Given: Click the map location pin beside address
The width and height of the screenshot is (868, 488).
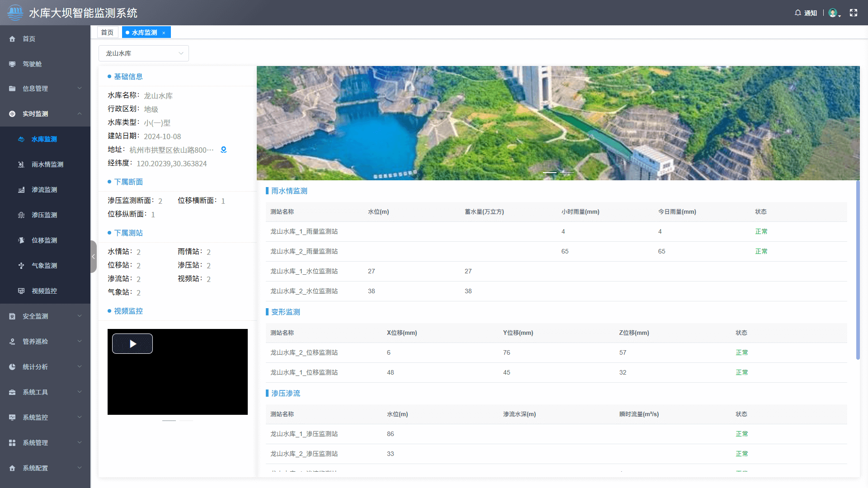Looking at the screenshot, I should (223, 150).
